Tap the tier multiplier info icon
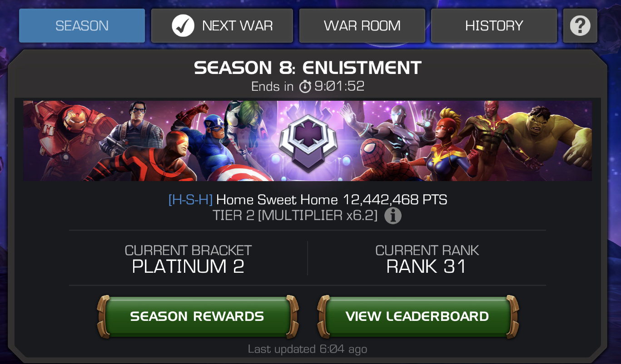This screenshot has height=364, width=621. 393,216
